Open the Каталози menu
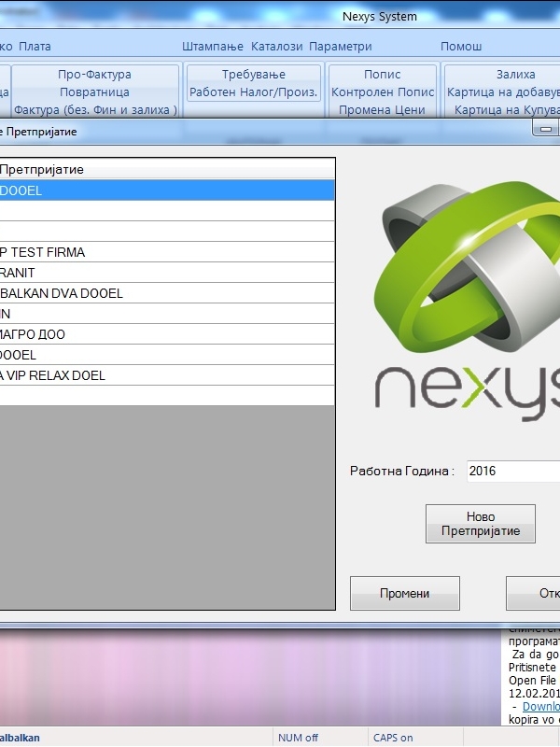This screenshot has height=747, width=560. [x=277, y=46]
